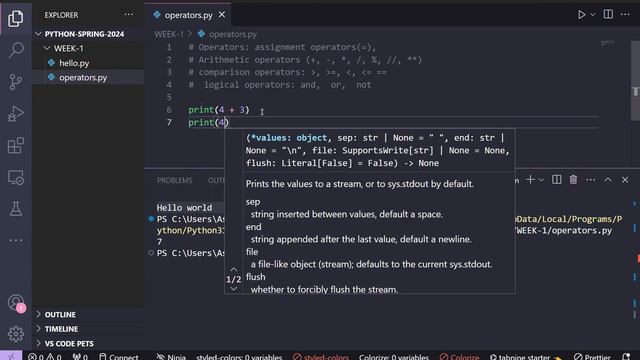
Task: Click the Hello world terminal output line
Action: (184, 207)
